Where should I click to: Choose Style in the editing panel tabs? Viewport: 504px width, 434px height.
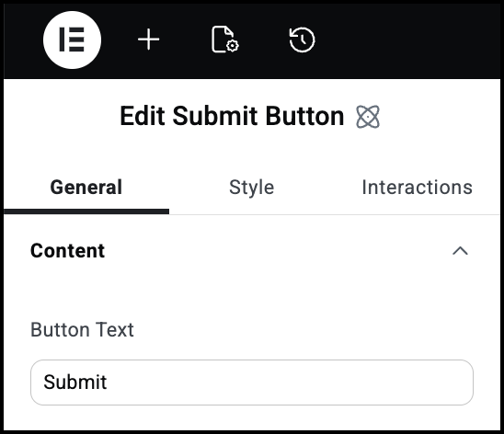pos(252,188)
